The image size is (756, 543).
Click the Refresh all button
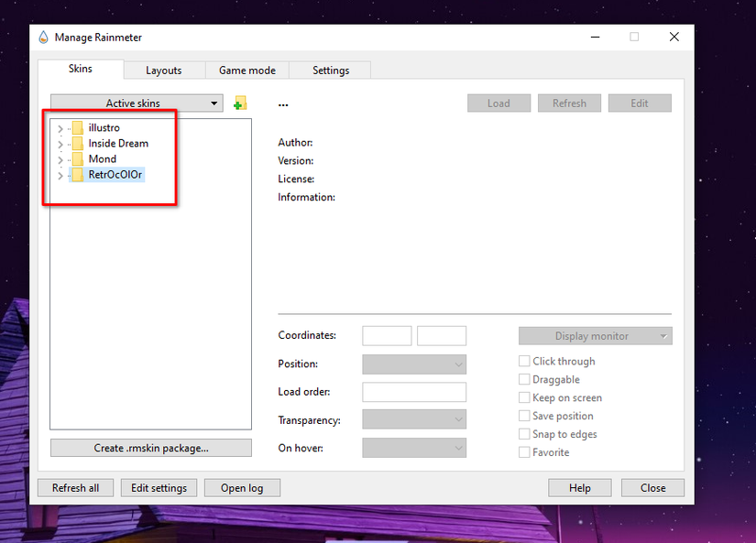tap(75, 488)
